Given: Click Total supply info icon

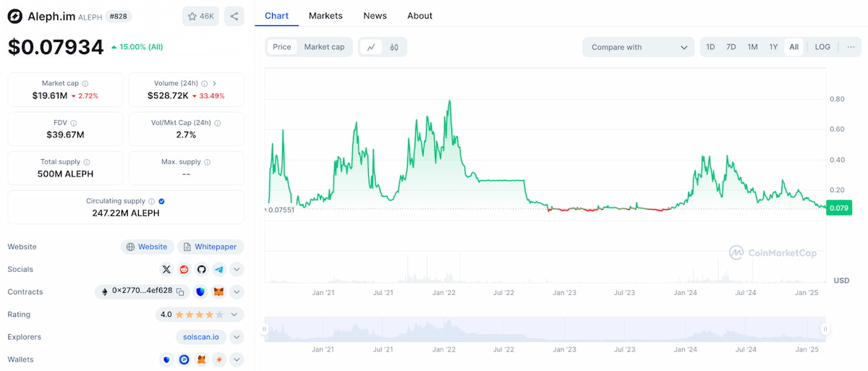Looking at the screenshot, I should [87, 162].
